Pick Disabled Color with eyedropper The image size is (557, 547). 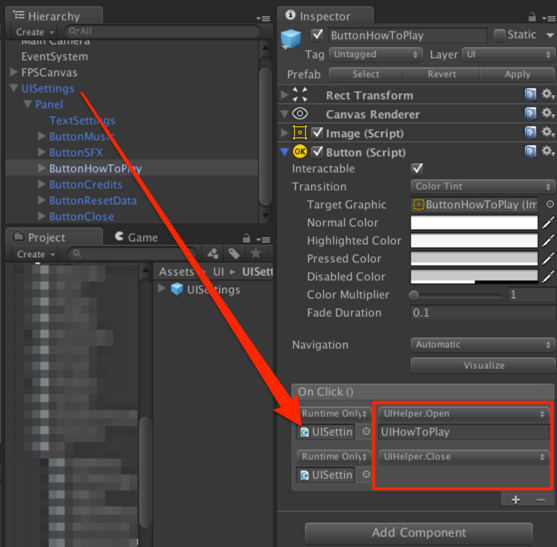tap(548, 276)
